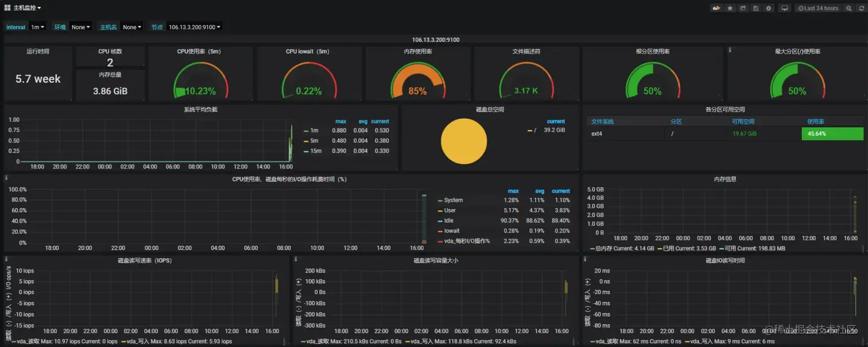Toggle vda_每秒I/O操作% series in CPU legend
The image size is (868, 347).
(467, 241)
